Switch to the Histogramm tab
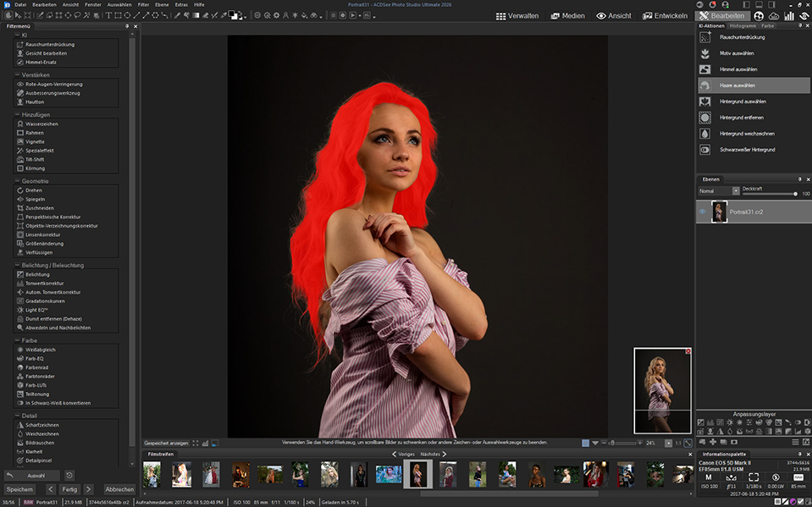 [x=742, y=26]
